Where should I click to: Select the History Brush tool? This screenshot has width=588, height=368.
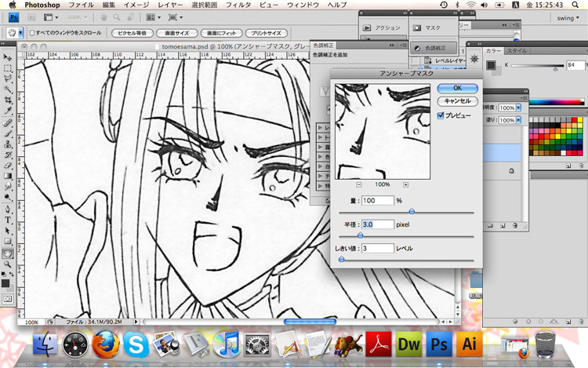click(x=7, y=155)
